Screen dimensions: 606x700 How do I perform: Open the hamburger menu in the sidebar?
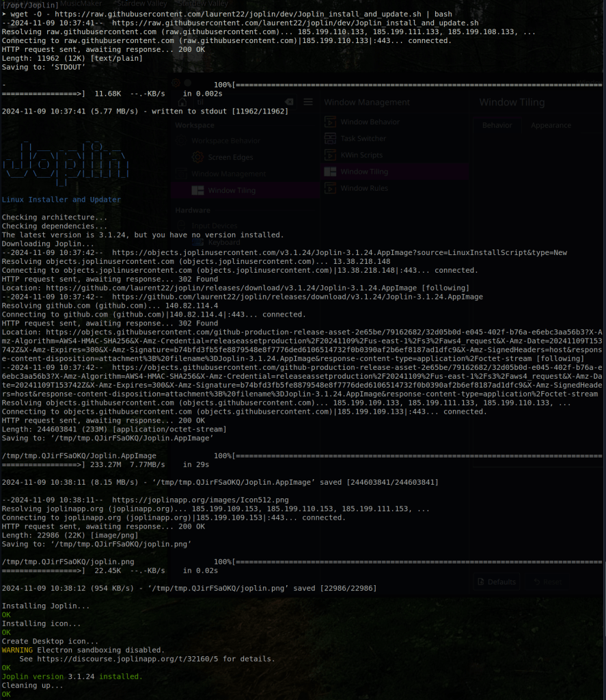[308, 102]
